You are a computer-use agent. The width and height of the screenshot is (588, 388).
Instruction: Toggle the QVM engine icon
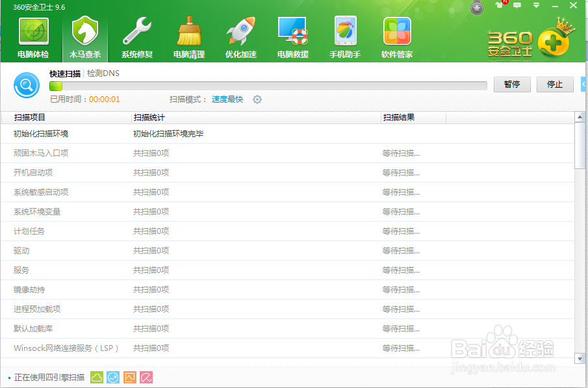pyautogui.click(x=129, y=377)
